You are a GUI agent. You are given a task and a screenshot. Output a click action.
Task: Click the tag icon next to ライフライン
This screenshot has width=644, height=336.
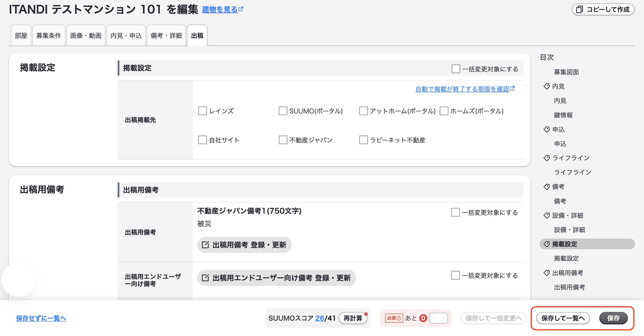(547, 158)
